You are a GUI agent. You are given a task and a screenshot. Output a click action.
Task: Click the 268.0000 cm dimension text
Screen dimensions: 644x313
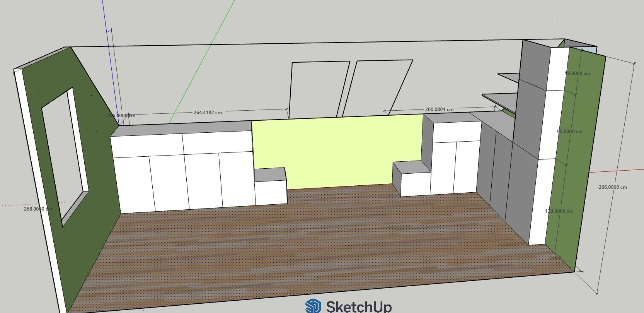[x=37, y=209]
